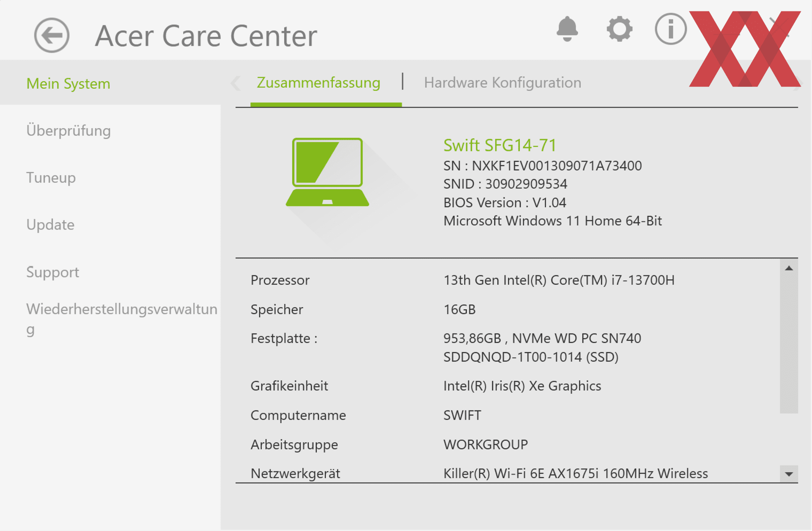Click the Prozessor label

click(280, 280)
